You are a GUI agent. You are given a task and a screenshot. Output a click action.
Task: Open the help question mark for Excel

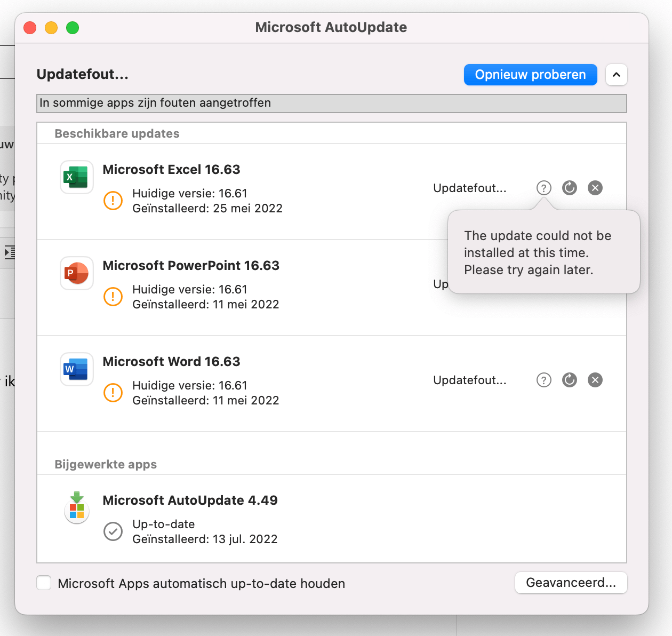pyautogui.click(x=543, y=188)
